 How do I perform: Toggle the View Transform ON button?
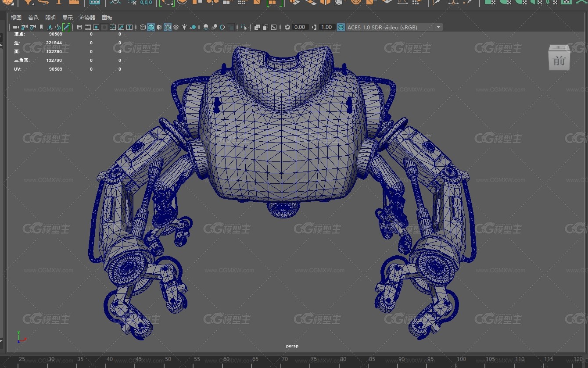point(341,27)
